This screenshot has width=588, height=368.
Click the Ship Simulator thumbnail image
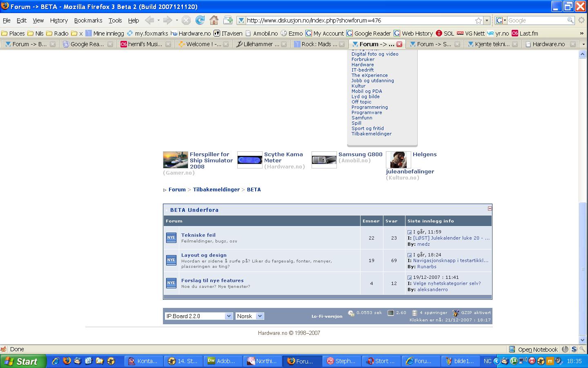tap(176, 160)
